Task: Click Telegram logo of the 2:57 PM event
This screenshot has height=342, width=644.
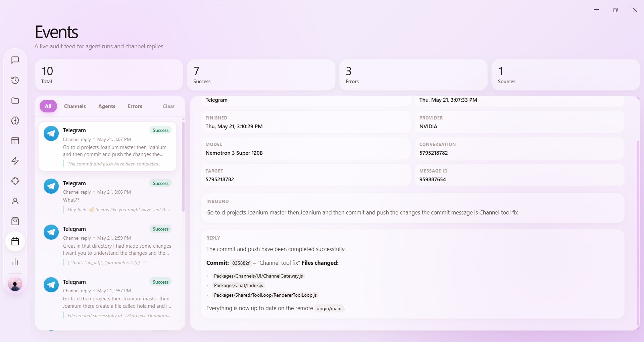Action: (51, 285)
